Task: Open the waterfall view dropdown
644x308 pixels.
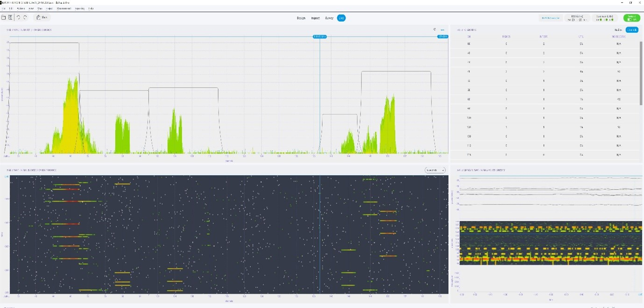Action: (435, 170)
